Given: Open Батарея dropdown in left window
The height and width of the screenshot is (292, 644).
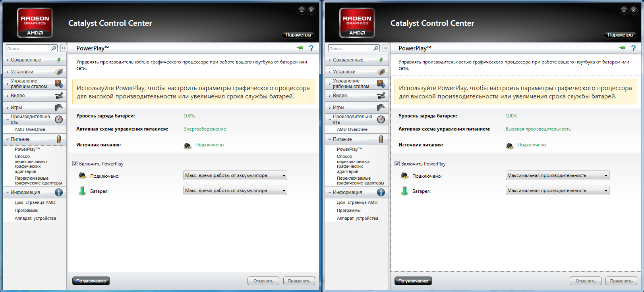Looking at the screenshot, I should coord(235,190).
